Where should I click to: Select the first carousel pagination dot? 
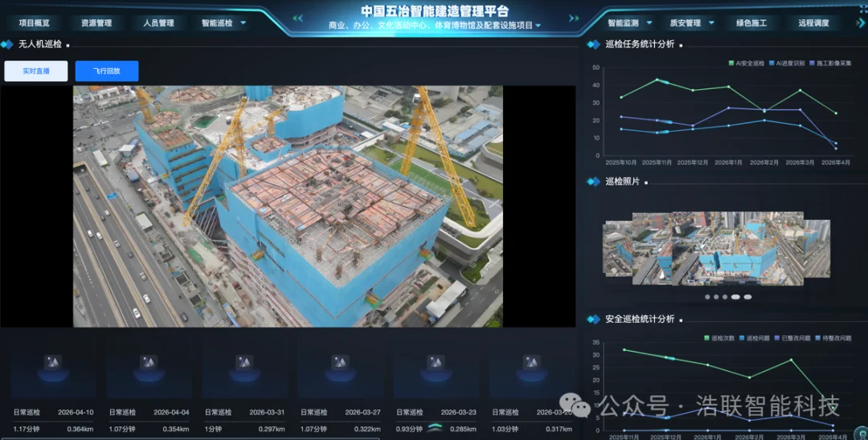[x=707, y=297]
